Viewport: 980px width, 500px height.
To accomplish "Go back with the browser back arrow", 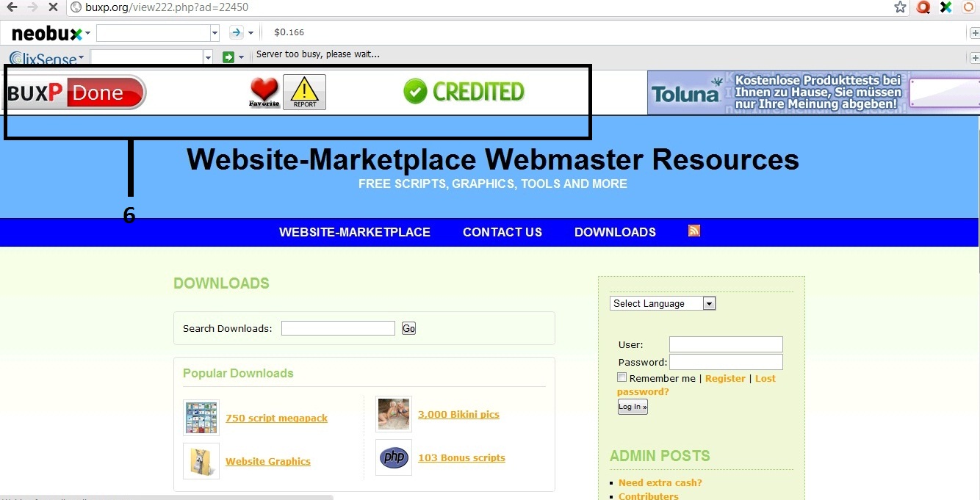I will point(12,7).
